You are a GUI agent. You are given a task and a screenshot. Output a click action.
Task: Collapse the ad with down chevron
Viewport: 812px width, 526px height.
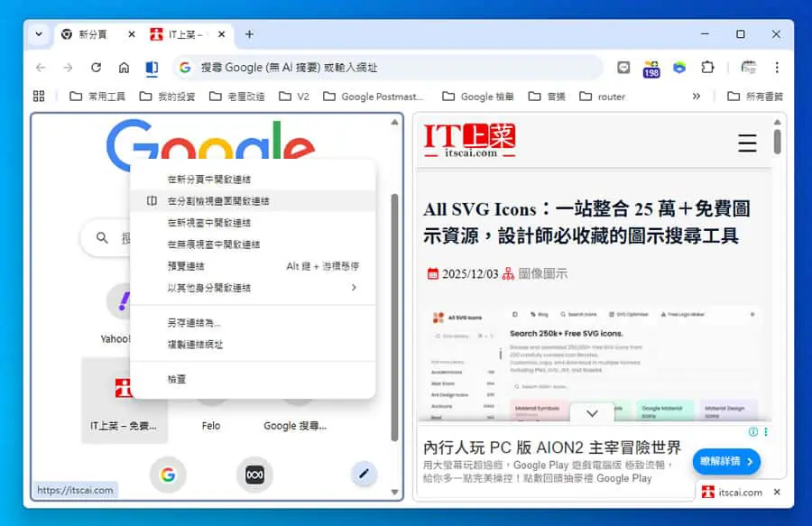pyautogui.click(x=593, y=413)
